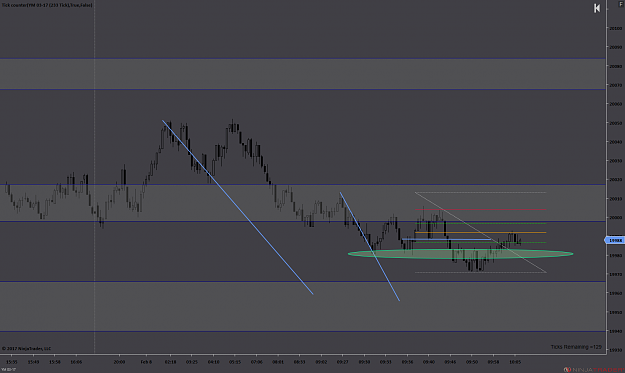Click the 20090 price axis label

tap(615, 47)
